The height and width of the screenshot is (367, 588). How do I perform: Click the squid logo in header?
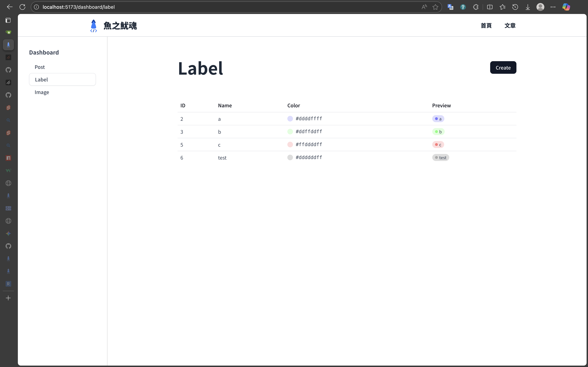click(x=94, y=26)
